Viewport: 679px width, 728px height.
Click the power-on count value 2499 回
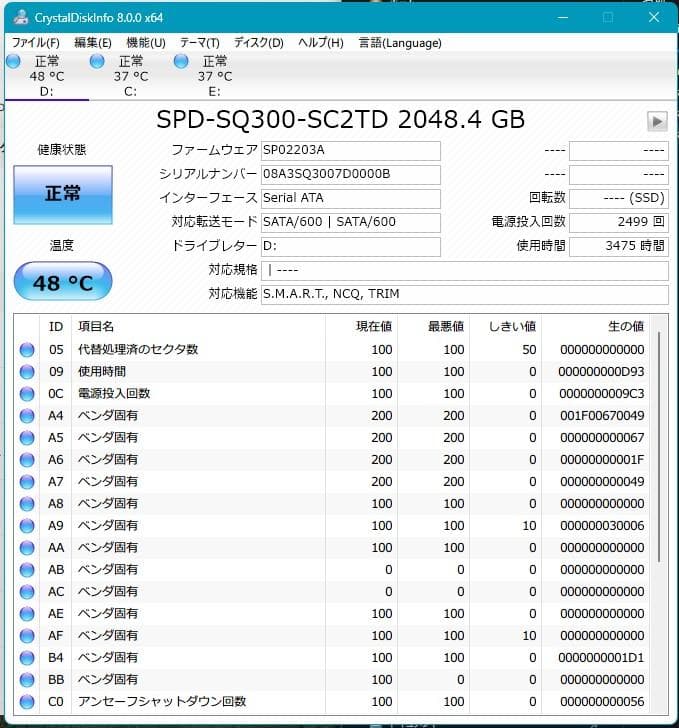(619, 222)
